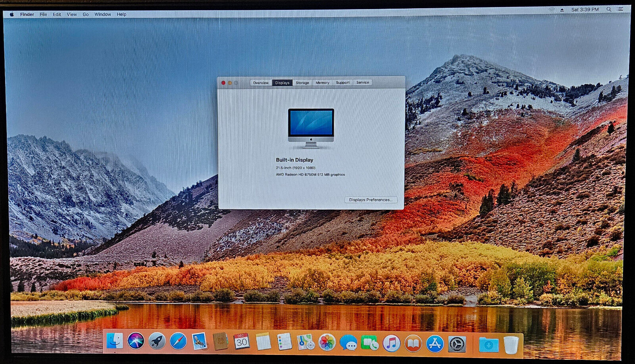Open the Apple menu

pyautogui.click(x=12, y=14)
